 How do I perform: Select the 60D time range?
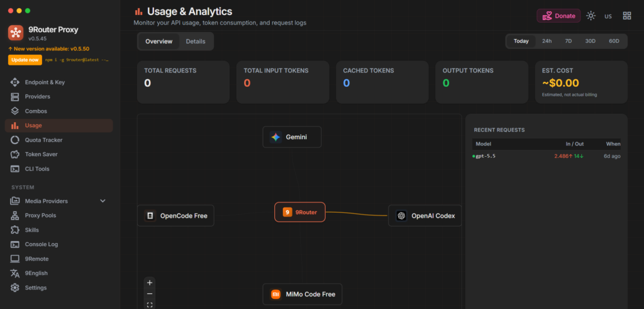pyautogui.click(x=614, y=41)
